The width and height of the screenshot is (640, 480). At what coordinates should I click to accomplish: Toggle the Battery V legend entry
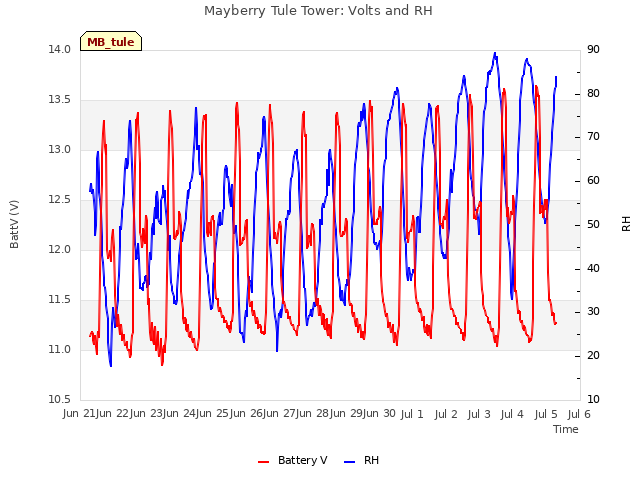[x=293, y=460]
